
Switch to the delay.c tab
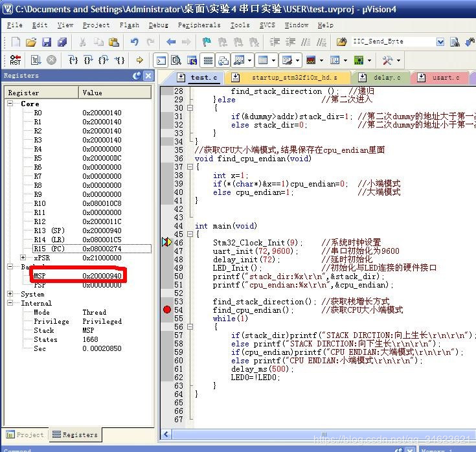coord(387,78)
